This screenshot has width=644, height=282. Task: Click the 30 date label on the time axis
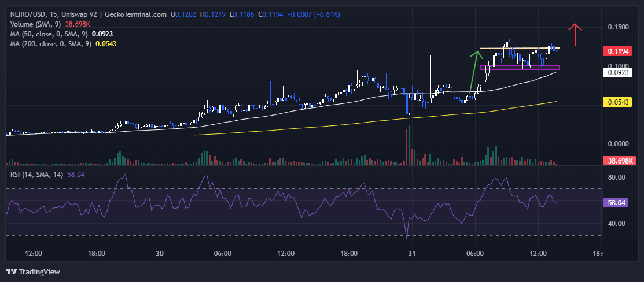point(160,254)
